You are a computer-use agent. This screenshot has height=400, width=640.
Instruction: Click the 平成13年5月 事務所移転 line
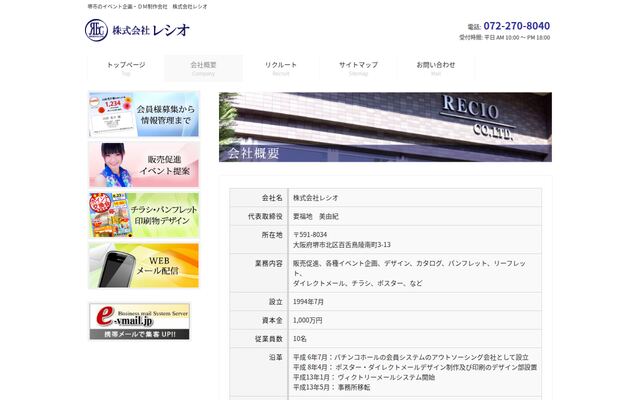tap(332, 387)
